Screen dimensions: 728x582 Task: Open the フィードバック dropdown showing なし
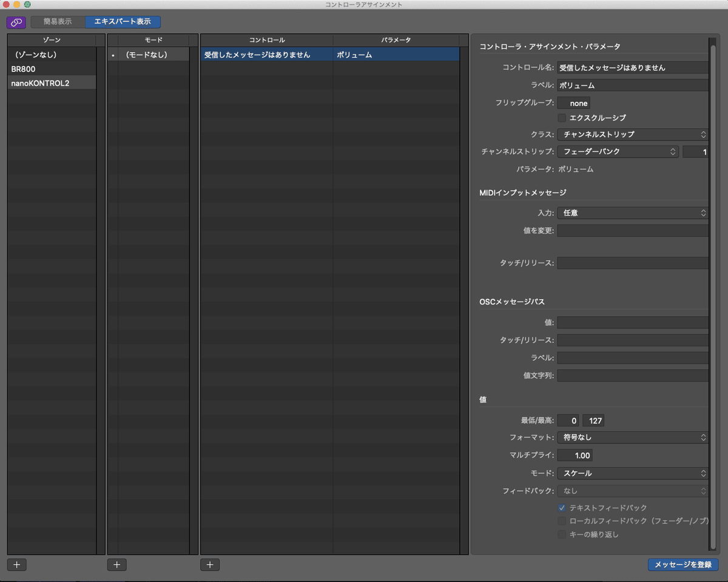coord(633,491)
